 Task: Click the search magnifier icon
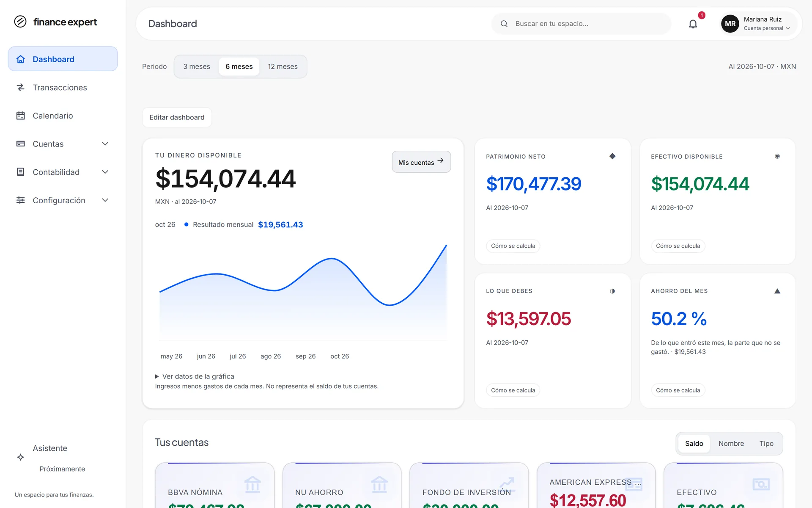click(x=504, y=24)
